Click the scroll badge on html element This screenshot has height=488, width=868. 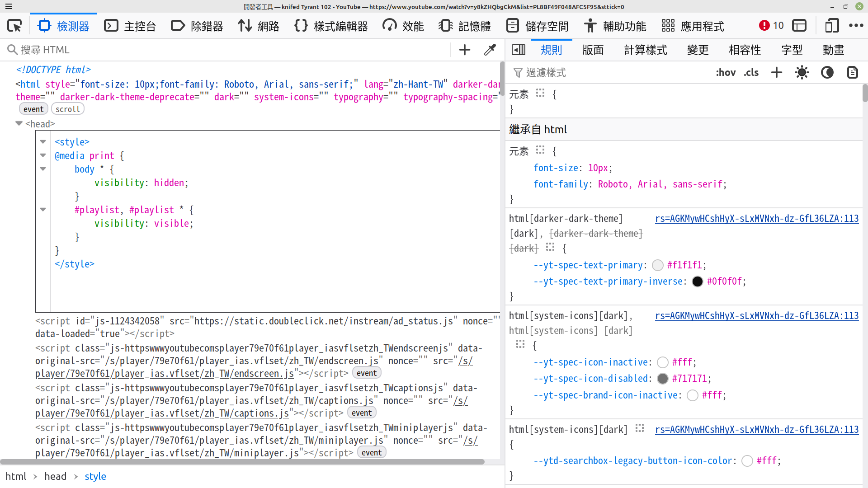click(68, 109)
